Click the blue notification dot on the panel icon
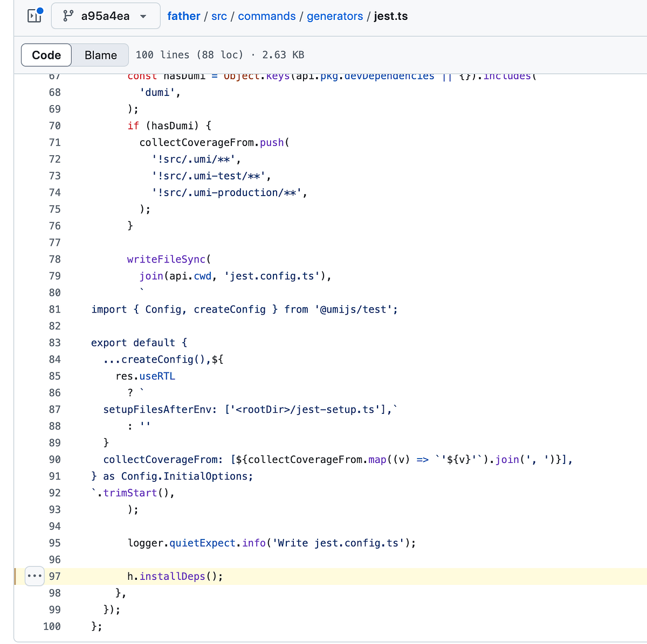Screen dimensions: 647x644 click(x=40, y=9)
